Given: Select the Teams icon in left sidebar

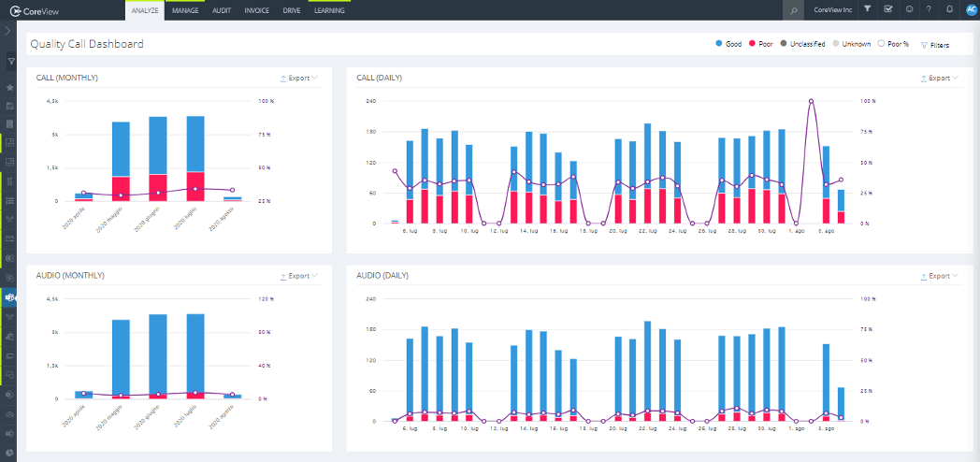Looking at the screenshot, I should point(9,296).
